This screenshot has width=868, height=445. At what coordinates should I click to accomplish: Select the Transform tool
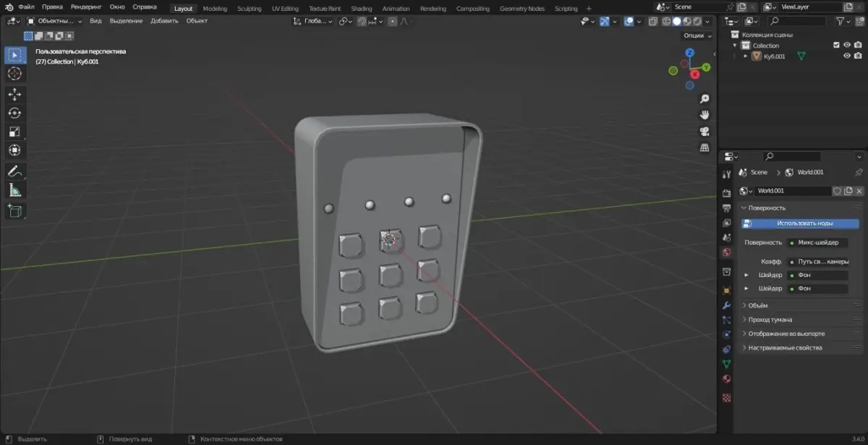click(x=14, y=151)
